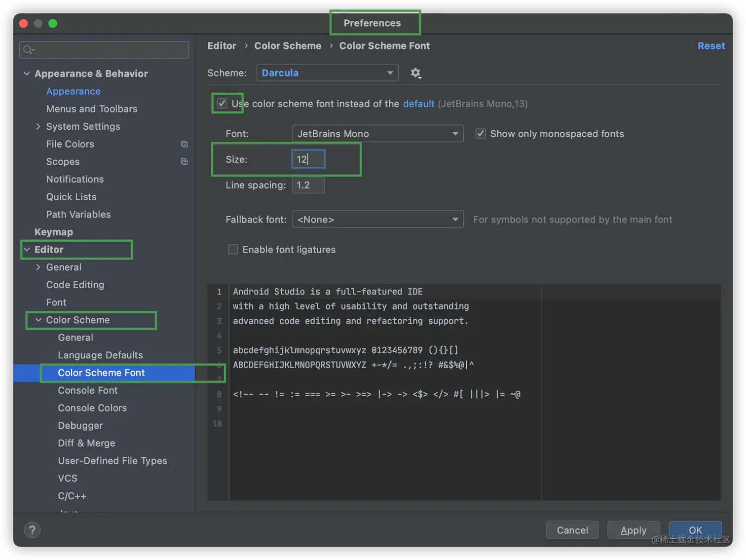Open Language Defaults settings

click(x=100, y=355)
